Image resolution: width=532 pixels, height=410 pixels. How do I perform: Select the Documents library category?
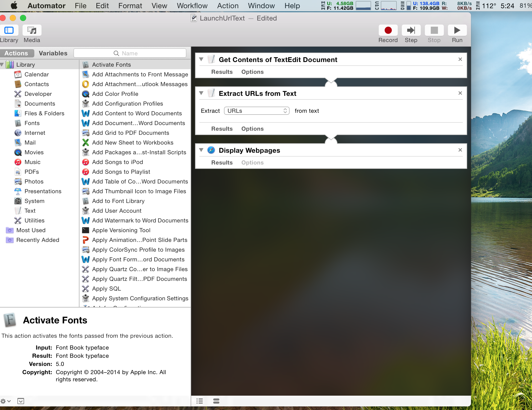[40, 104]
